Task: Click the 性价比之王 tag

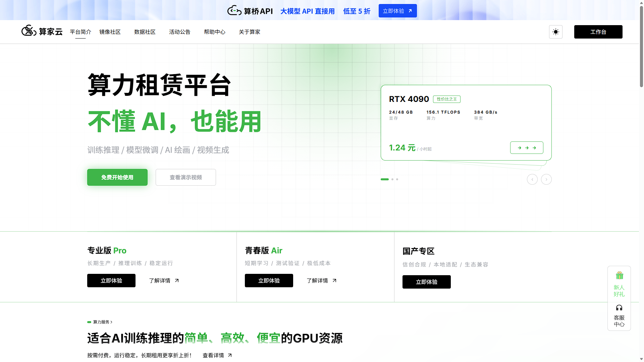Action: (x=447, y=99)
